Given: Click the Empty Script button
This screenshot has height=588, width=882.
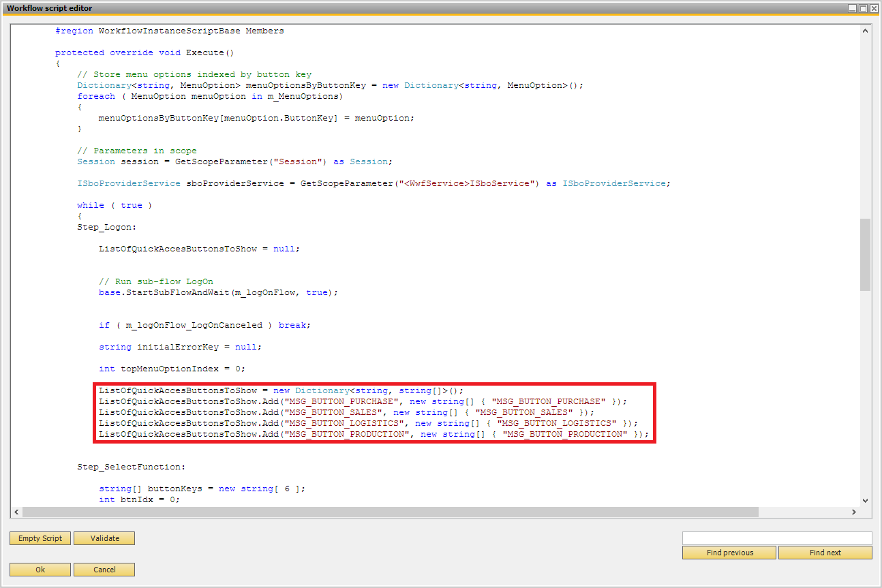Looking at the screenshot, I should (x=40, y=538).
